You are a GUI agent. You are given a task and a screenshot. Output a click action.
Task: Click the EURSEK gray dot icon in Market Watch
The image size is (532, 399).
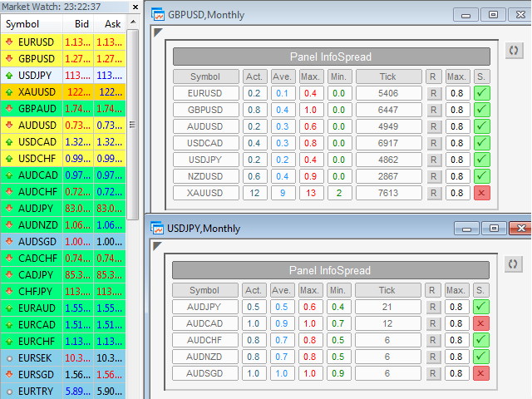pyautogui.click(x=8, y=357)
